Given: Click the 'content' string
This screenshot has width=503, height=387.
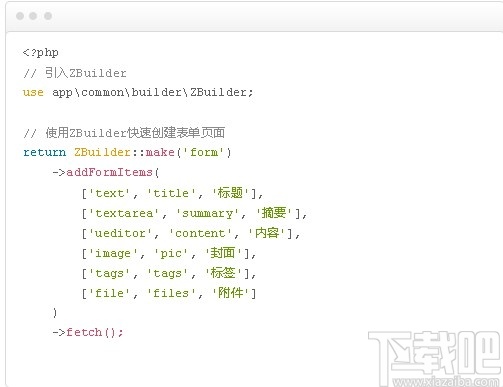Looking at the screenshot, I should tap(200, 233).
